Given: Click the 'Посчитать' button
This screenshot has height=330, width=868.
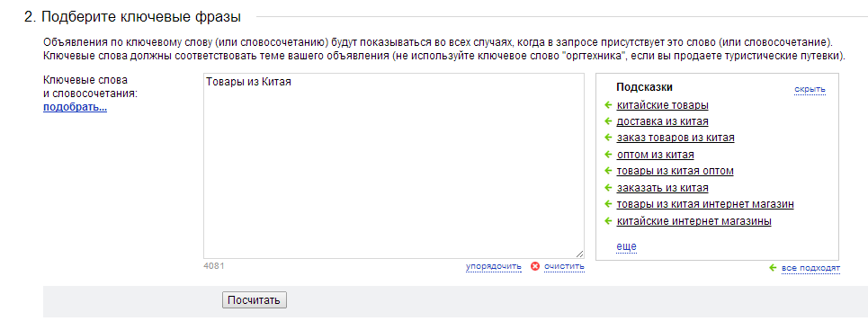Looking at the screenshot, I should 254,300.
